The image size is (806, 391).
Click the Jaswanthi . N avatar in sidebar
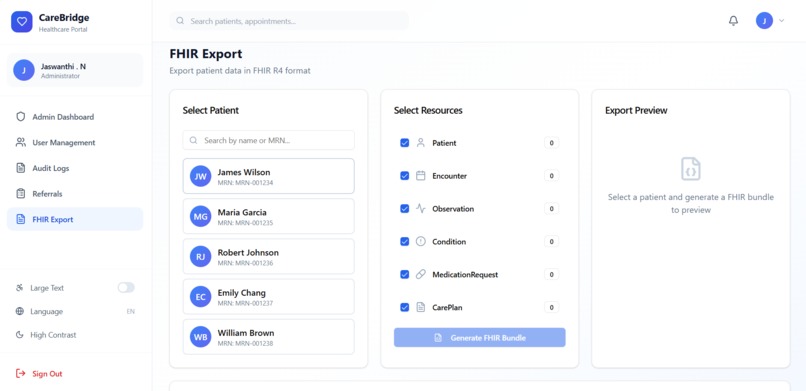[x=24, y=70]
